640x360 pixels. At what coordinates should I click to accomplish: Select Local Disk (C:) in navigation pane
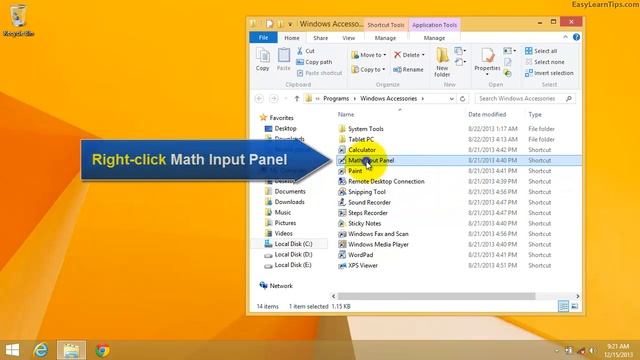pyautogui.click(x=289, y=244)
